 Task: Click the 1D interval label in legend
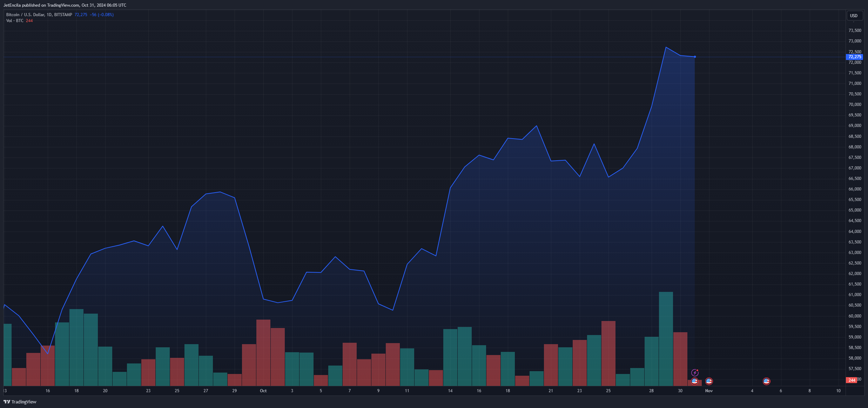[49, 15]
